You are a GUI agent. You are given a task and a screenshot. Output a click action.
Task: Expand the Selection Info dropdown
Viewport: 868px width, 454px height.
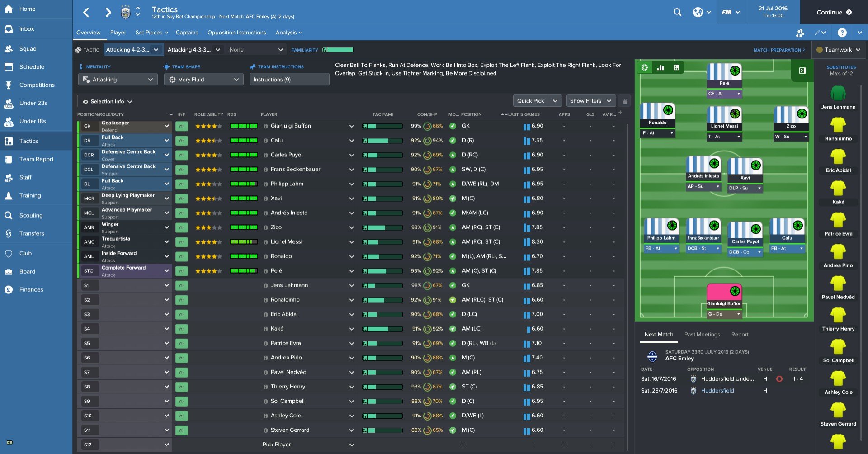click(x=107, y=102)
